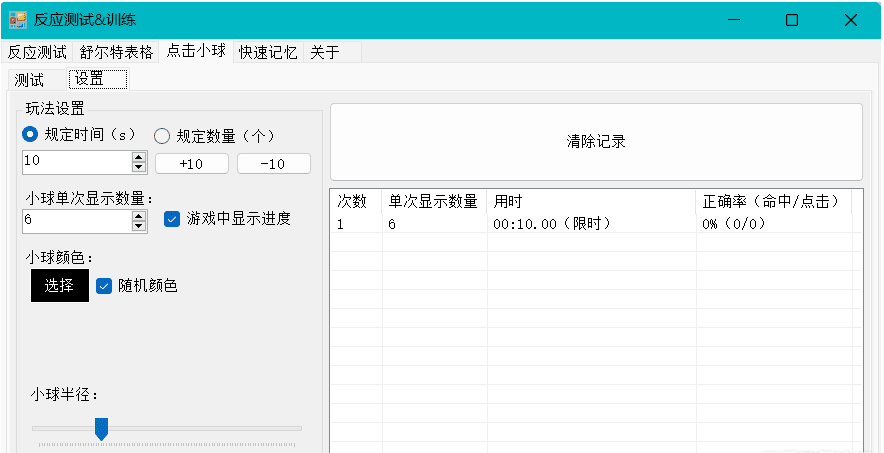Toggle the 随机颜色 checkbox
Screen dimensions: 884x453
click(x=136, y=286)
